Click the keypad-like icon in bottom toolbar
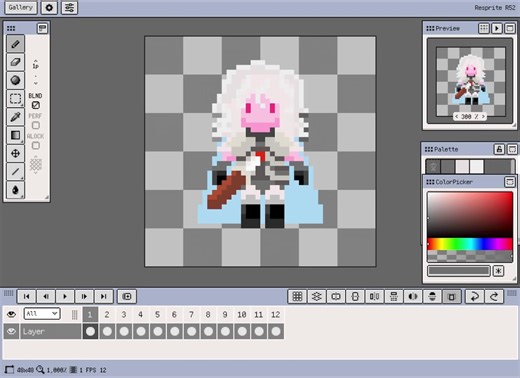 [x=394, y=296]
